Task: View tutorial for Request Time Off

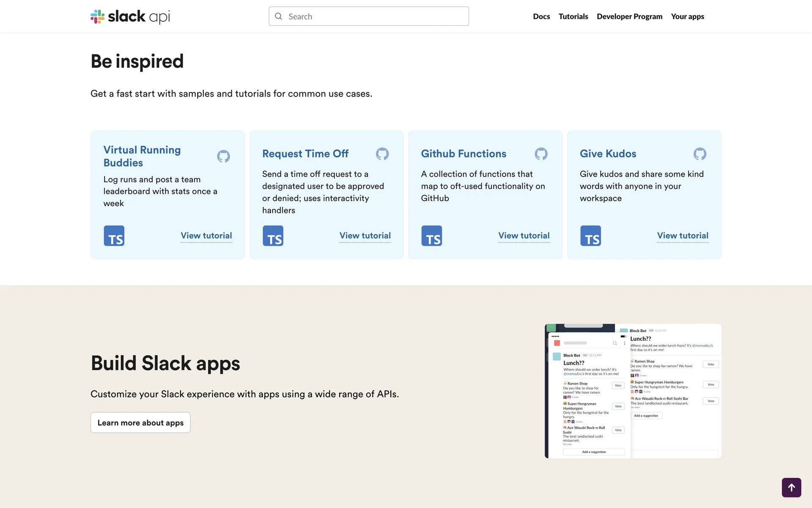Action: coord(365,235)
